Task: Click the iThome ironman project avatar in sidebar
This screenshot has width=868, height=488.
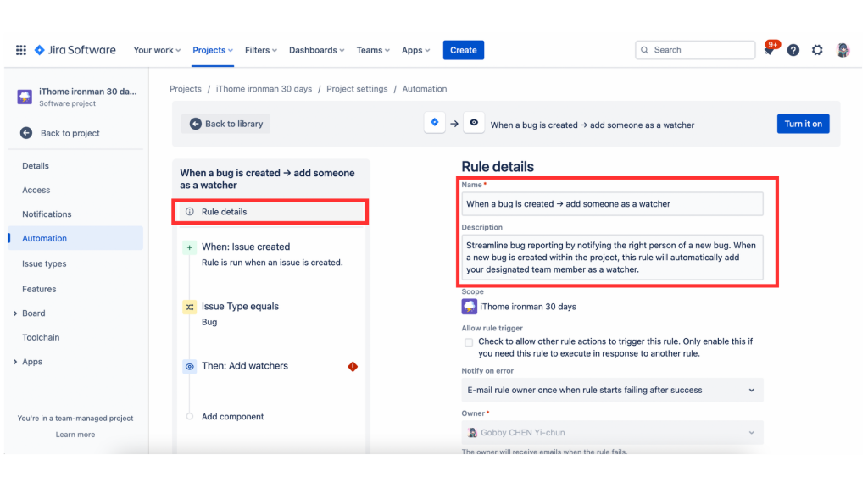Action: [25, 97]
